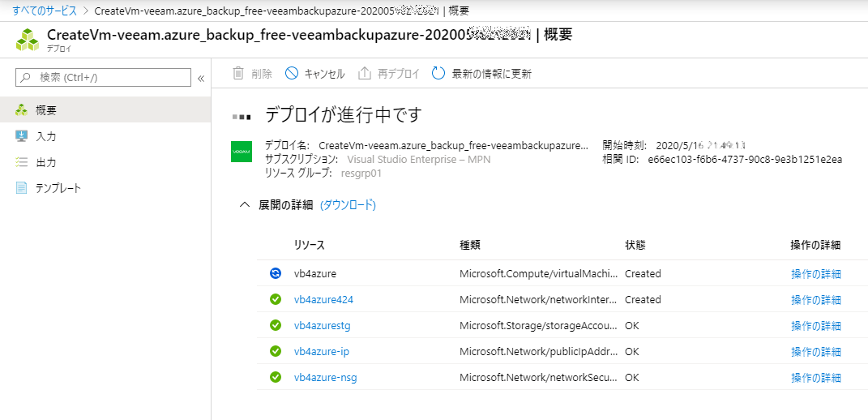Click the circular refresh arrow icon
This screenshot has height=420, width=868.
(x=438, y=74)
